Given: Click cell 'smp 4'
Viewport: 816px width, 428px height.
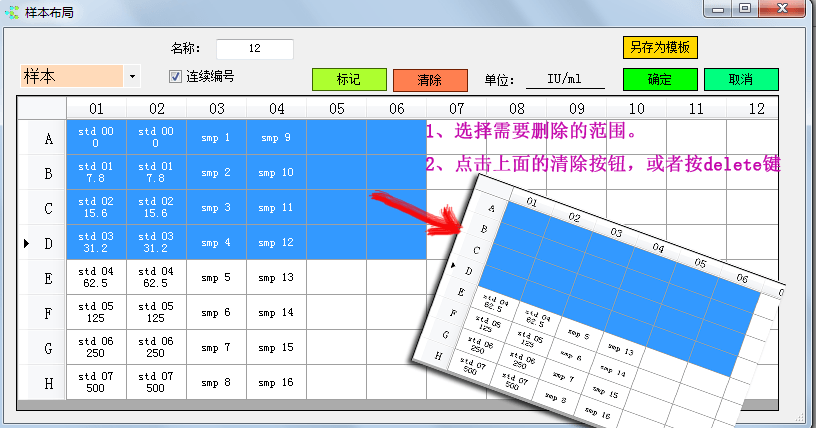Looking at the screenshot, I should [x=216, y=242].
